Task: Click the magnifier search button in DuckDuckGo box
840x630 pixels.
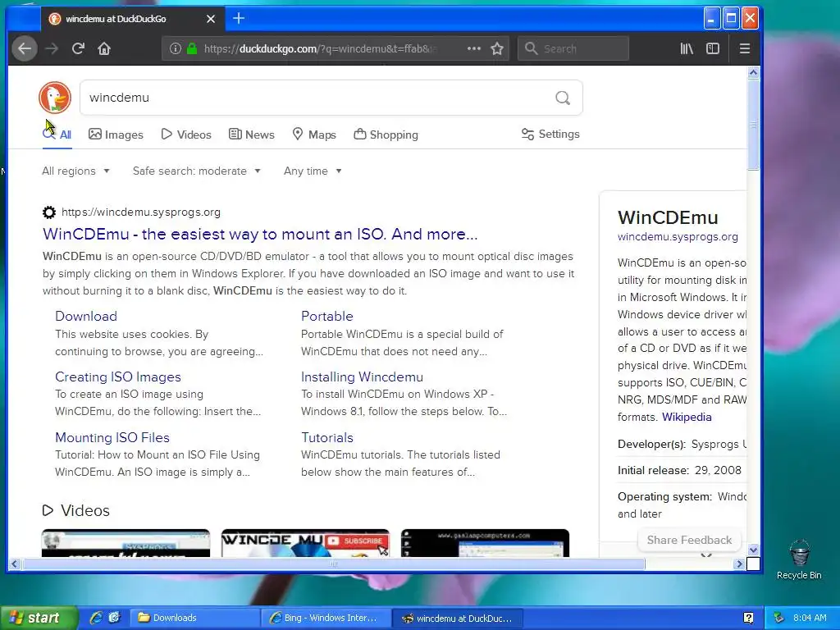Action: pyautogui.click(x=563, y=98)
